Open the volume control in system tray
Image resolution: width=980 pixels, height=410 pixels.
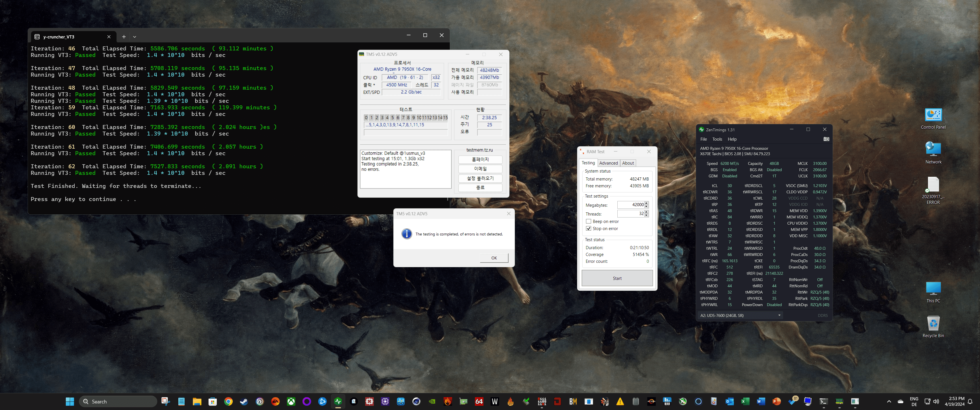point(936,401)
